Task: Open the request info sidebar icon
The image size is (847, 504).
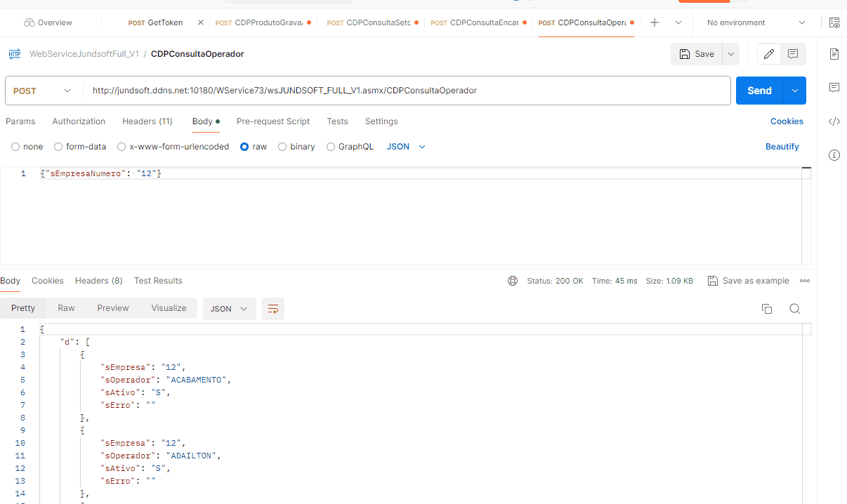Action: 834,155
